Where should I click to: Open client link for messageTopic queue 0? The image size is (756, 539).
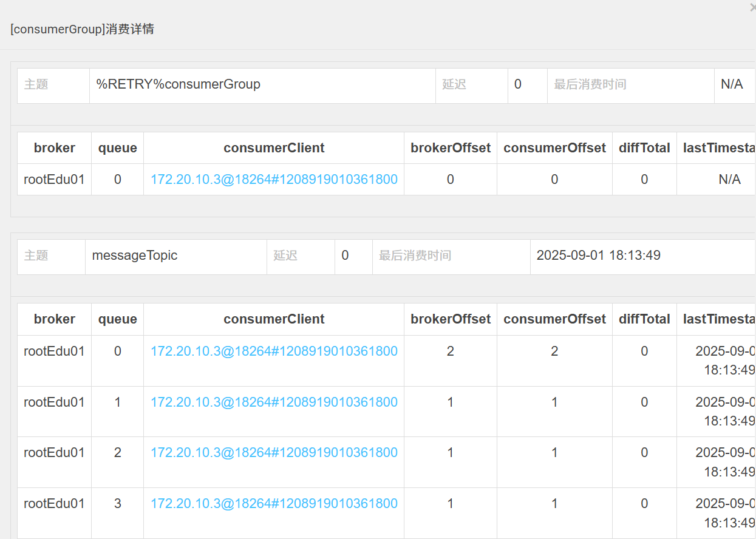274,351
